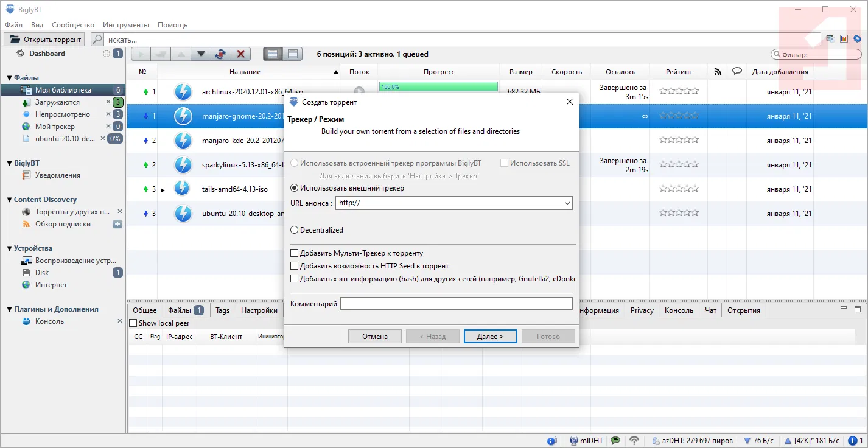The height and width of the screenshot is (448, 868).
Task: Click the info pages icon in status bar
Action: [552, 440]
